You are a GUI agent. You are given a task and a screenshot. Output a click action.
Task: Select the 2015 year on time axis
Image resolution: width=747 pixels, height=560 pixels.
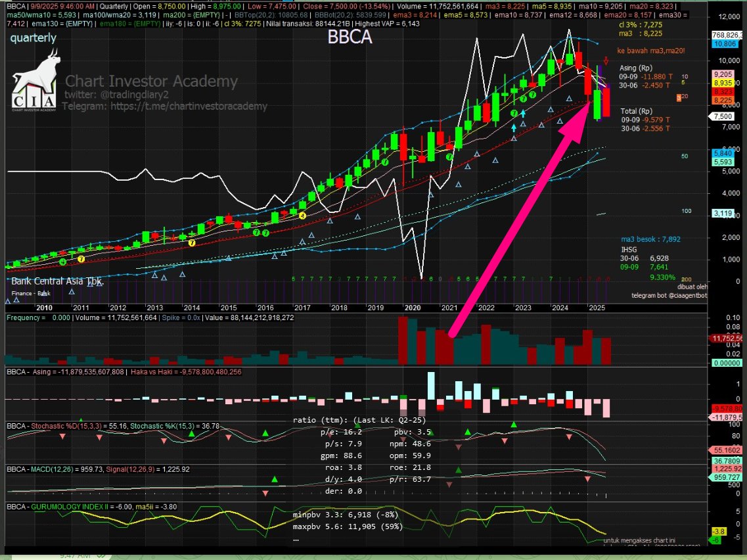228,308
